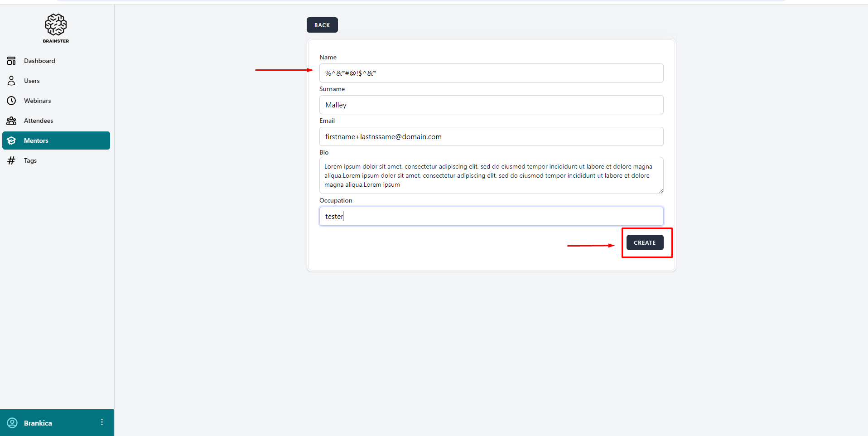Open the three-dot menu beside Brankica
This screenshot has height=436, width=868.
(x=102, y=422)
